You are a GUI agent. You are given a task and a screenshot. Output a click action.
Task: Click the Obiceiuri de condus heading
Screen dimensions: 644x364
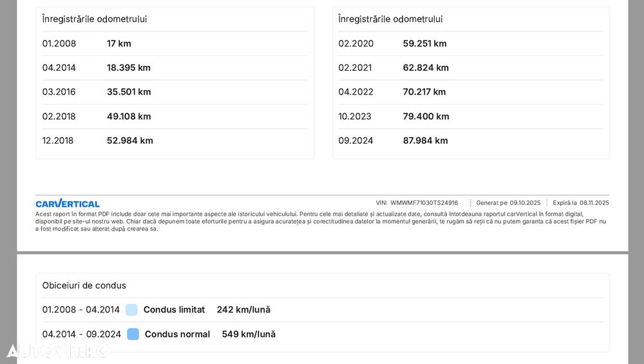pos(84,285)
